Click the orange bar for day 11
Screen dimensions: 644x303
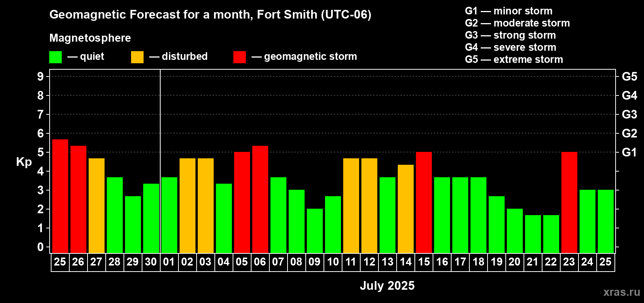(351, 206)
